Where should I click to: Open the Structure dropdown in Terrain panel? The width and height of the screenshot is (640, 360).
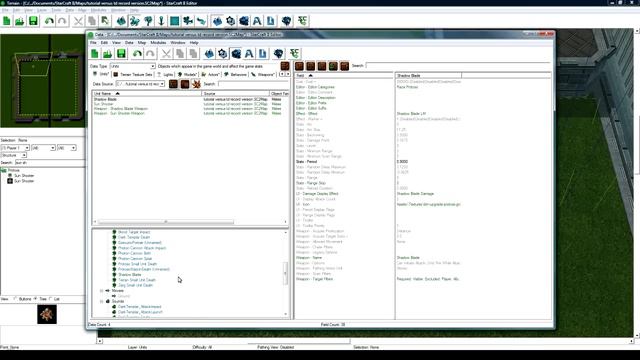(13, 155)
